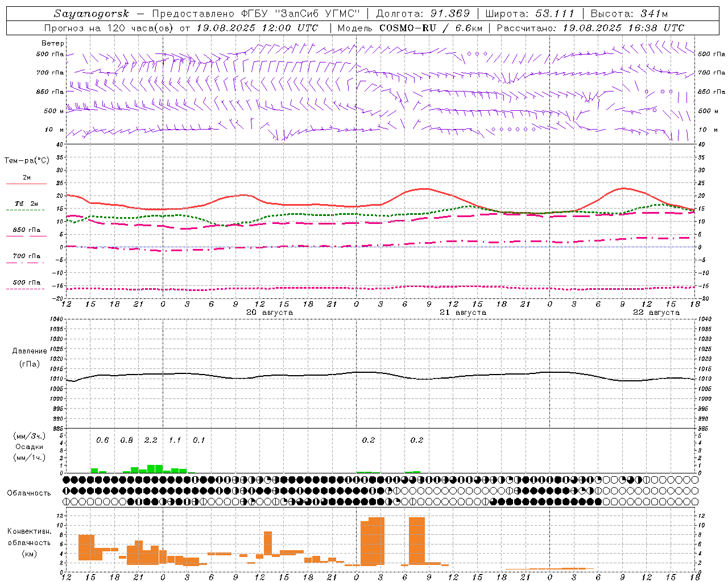Click the Широта: 53.111 header value
The height and width of the screenshot is (582, 728).
pyautogui.click(x=530, y=14)
